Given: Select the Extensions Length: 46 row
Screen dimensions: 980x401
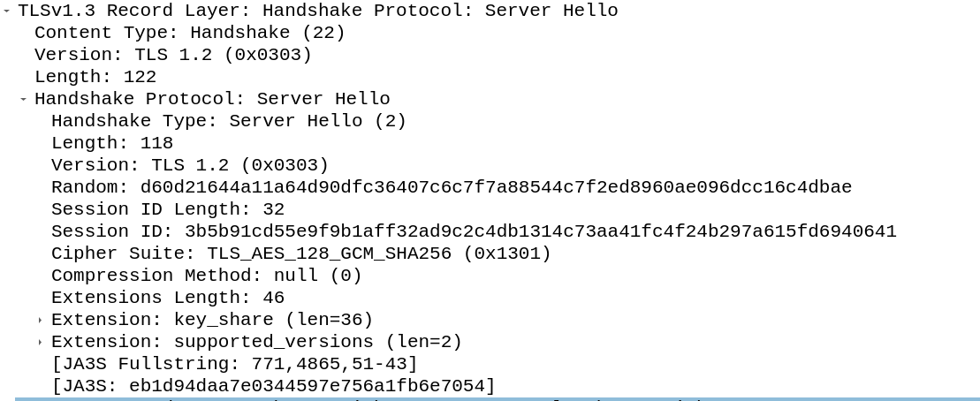Looking at the screenshot, I should pyautogui.click(x=167, y=298).
